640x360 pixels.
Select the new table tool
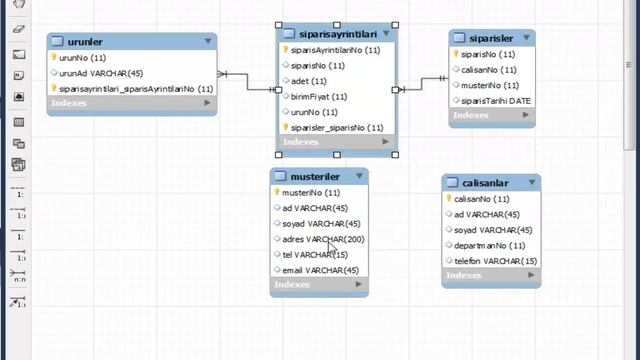click(x=18, y=122)
